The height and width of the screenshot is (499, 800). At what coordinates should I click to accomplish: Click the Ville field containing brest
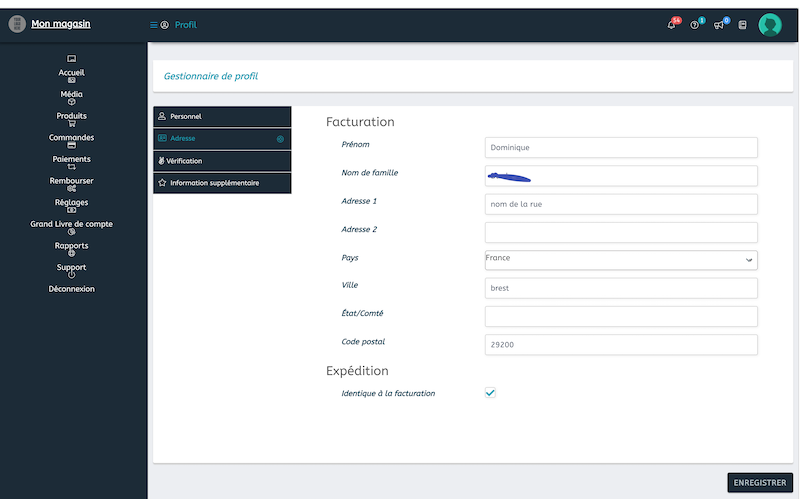[x=621, y=288]
